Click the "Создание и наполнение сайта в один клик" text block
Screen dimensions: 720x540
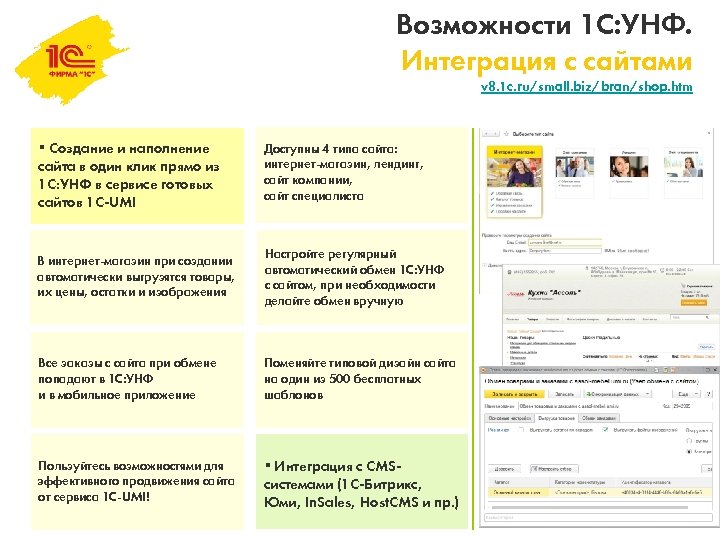pyautogui.click(x=137, y=175)
